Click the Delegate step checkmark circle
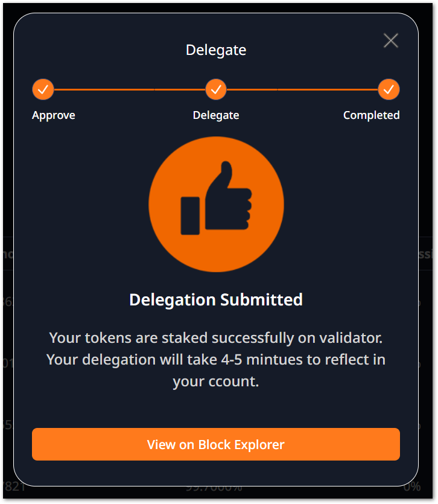Image resolution: width=438 pixels, height=504 pixels. point(216,90)
